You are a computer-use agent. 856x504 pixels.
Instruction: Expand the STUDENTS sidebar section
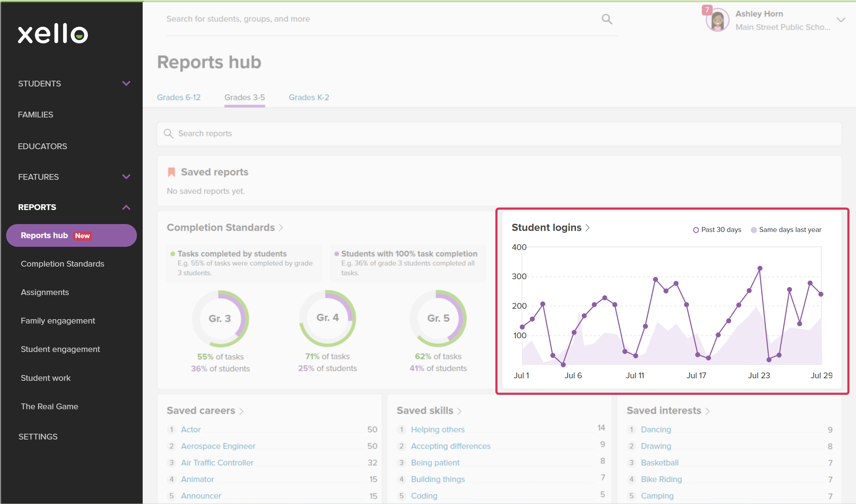(126, 84)
